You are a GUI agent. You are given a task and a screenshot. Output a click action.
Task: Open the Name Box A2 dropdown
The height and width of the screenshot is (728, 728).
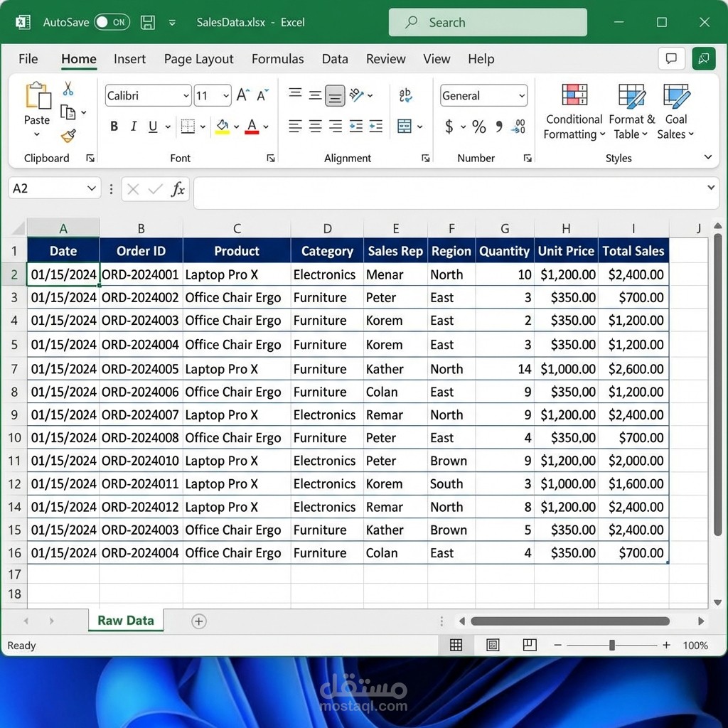coord(92,188)
